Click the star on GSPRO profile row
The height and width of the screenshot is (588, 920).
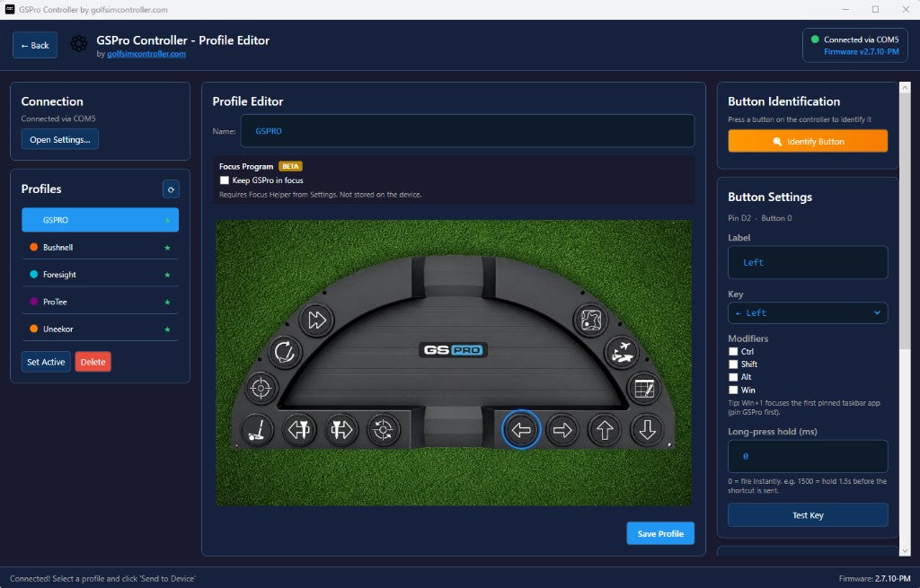tap(167, 221)
